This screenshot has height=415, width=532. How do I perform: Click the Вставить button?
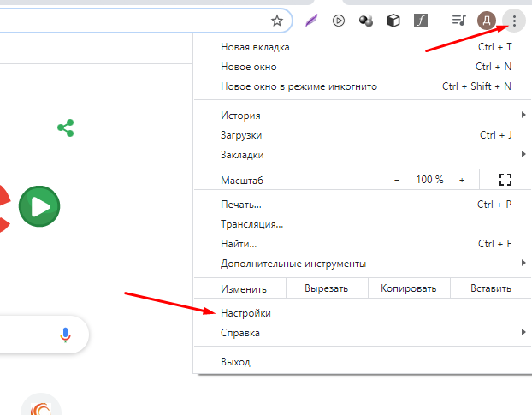coord(491,288)
